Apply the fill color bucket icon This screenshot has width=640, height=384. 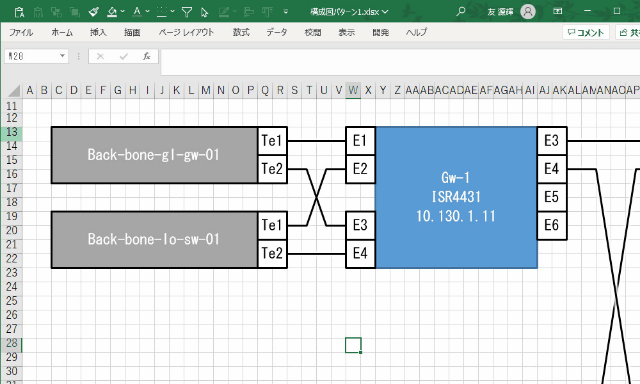[x=112, y=12]
